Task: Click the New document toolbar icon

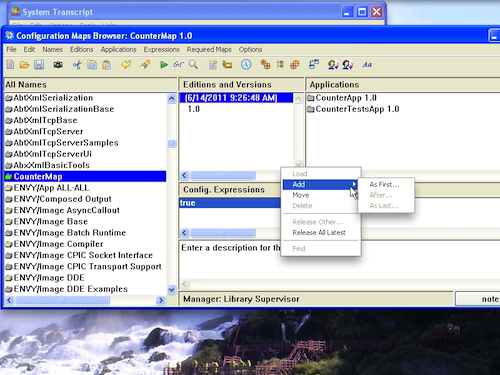Action: 10,64
